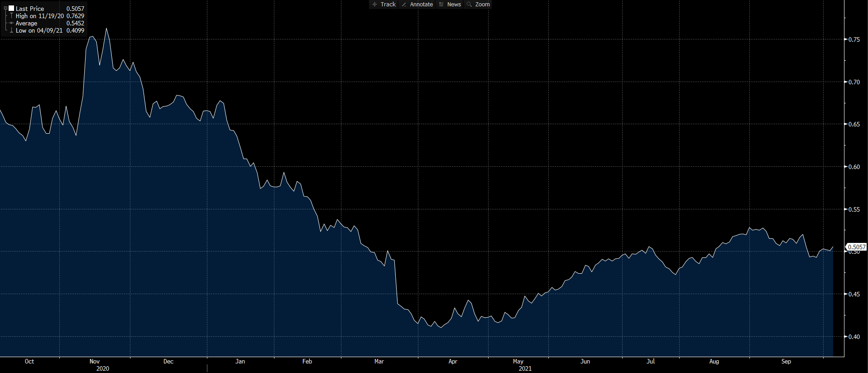Select the Annotate pencil tool

tap(417, 5)
